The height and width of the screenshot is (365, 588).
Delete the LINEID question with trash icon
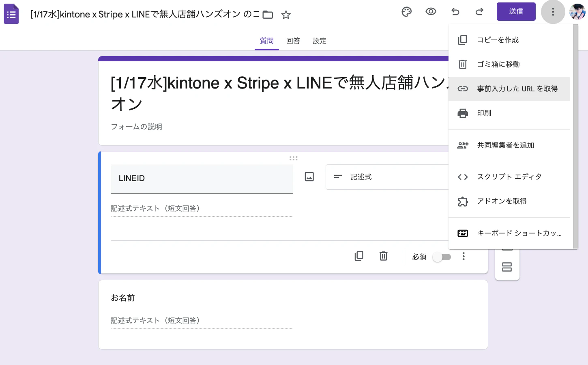tap(383, 256)
